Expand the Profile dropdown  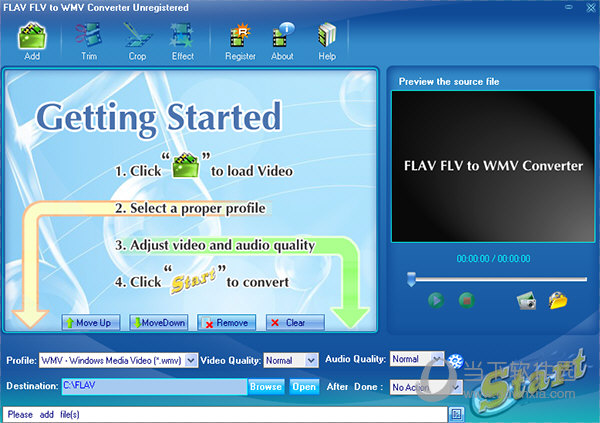[191, 360]
